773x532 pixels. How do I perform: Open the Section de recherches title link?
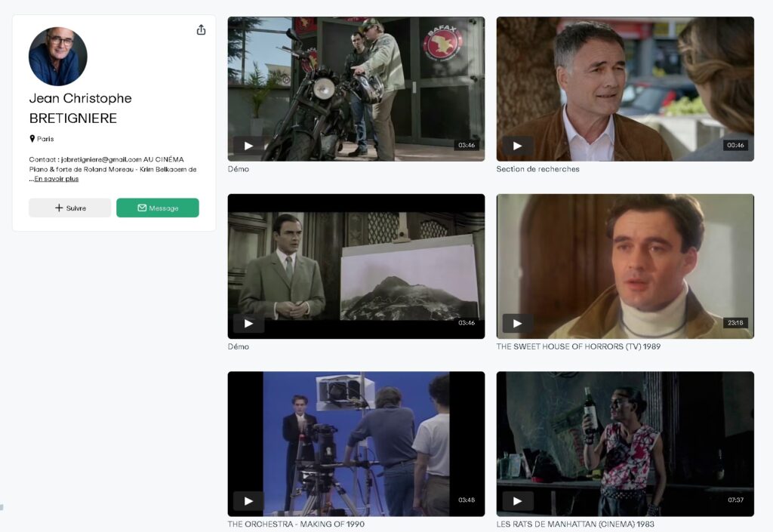click(x=538, y=169)
